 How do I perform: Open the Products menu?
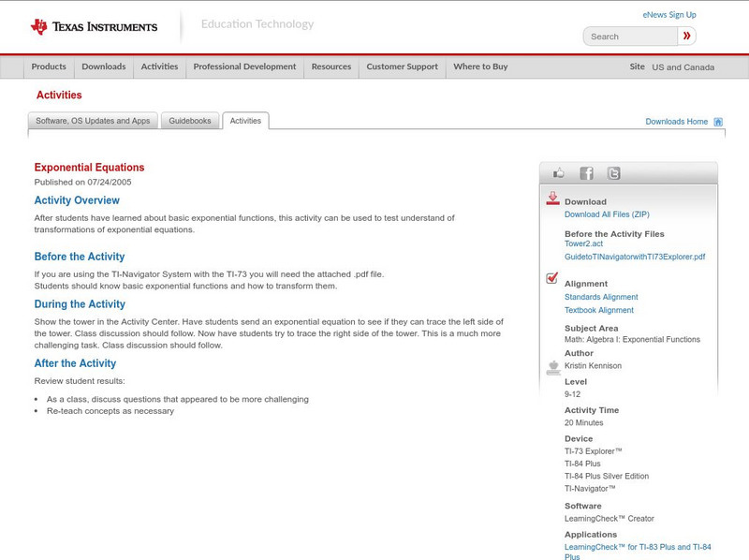pos(49,66)
